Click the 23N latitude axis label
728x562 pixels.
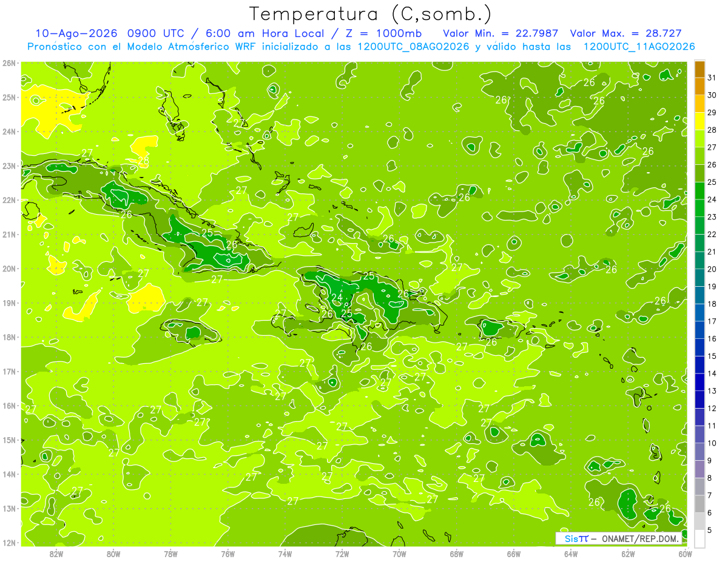point(9,166)
